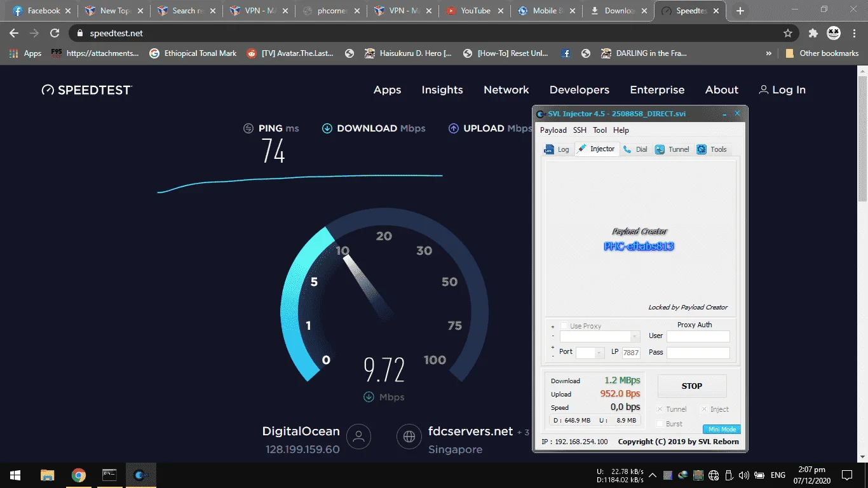Click the LP port field showing 7887
Image resolution: width=868 pixels, height=488 pixels.
tap(631, 353)
